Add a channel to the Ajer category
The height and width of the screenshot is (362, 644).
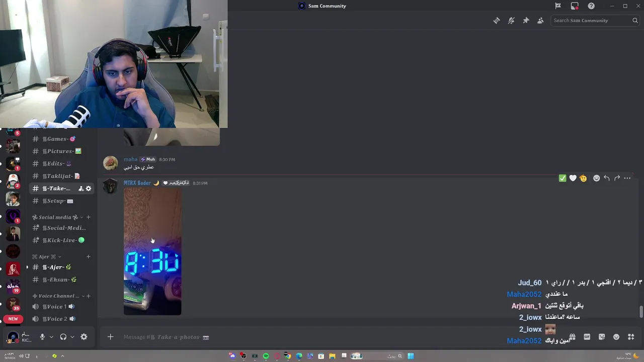[x=88, y=257]
